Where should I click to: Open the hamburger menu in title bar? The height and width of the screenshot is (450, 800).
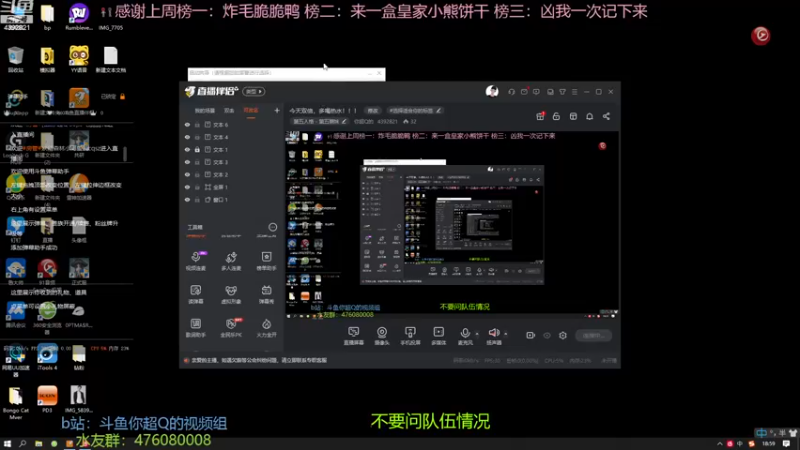(x=574, y=92)
